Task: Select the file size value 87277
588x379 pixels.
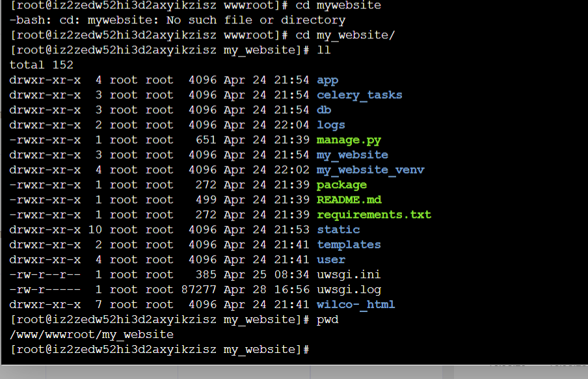Action: click(x=199, y=290)
